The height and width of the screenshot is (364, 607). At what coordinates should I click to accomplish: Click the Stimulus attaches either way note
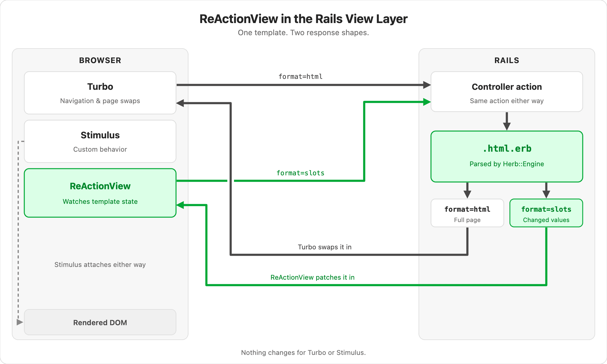100,265
